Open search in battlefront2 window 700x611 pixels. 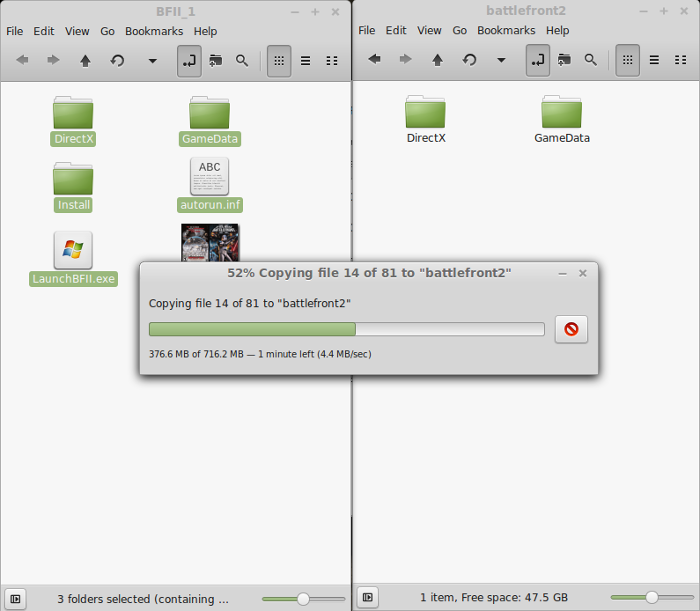[591, 59]
